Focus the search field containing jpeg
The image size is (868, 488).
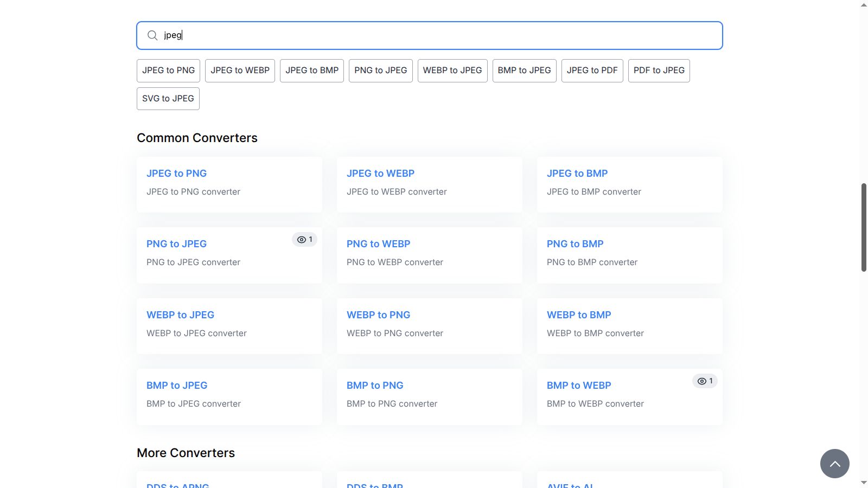[430, 35]
